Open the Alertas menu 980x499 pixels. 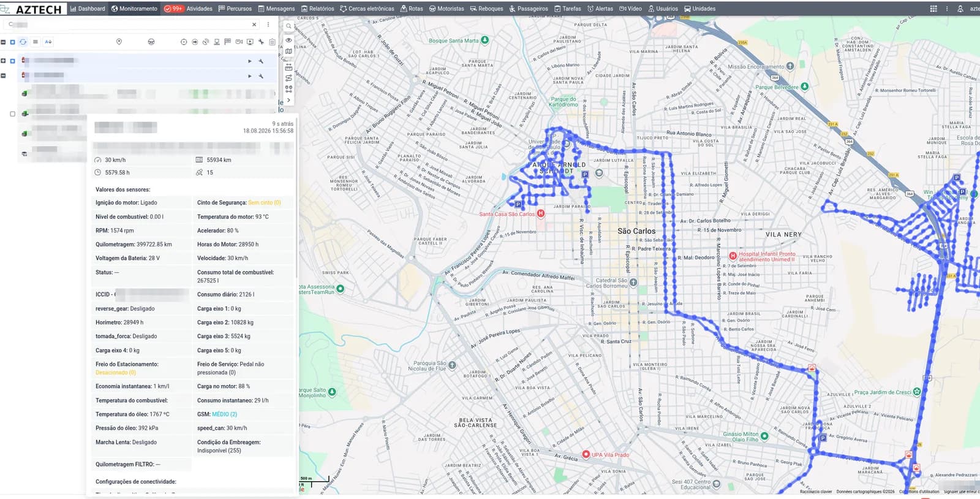pos(600,9)
